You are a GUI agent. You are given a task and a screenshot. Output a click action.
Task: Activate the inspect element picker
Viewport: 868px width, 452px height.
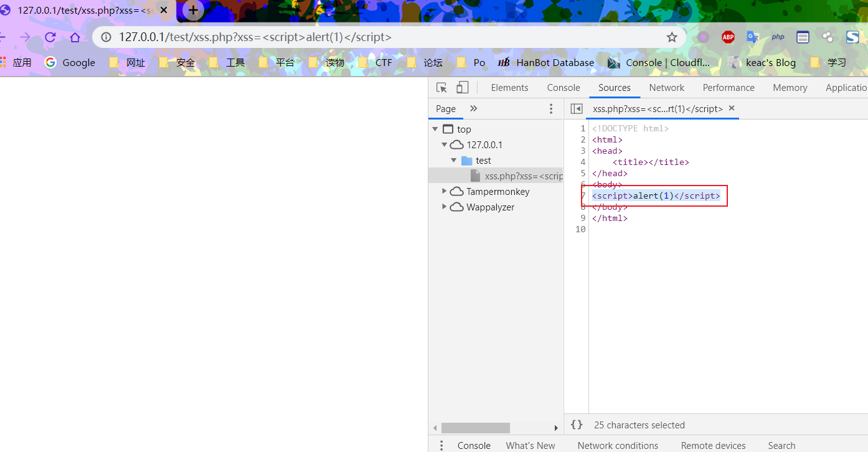click(x=441, y=88)
